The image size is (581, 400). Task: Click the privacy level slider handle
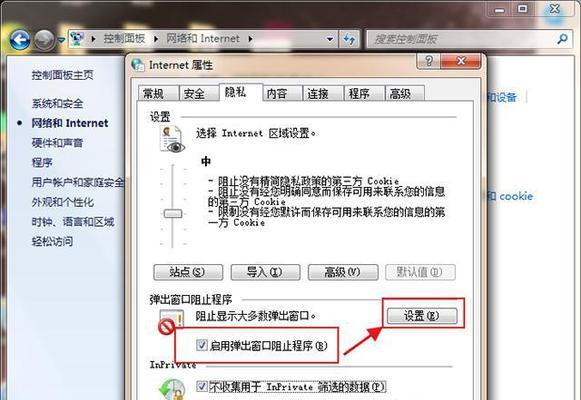(173, 213)
